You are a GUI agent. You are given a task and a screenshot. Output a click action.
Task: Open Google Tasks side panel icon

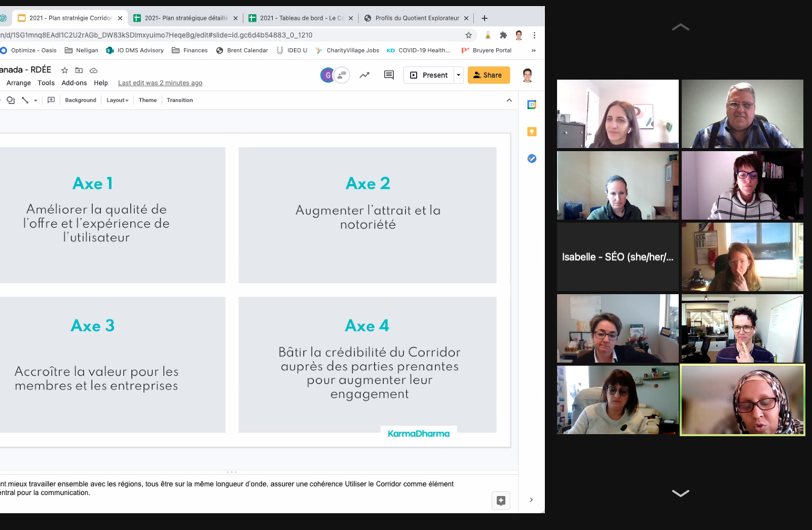tap(532, 159)
